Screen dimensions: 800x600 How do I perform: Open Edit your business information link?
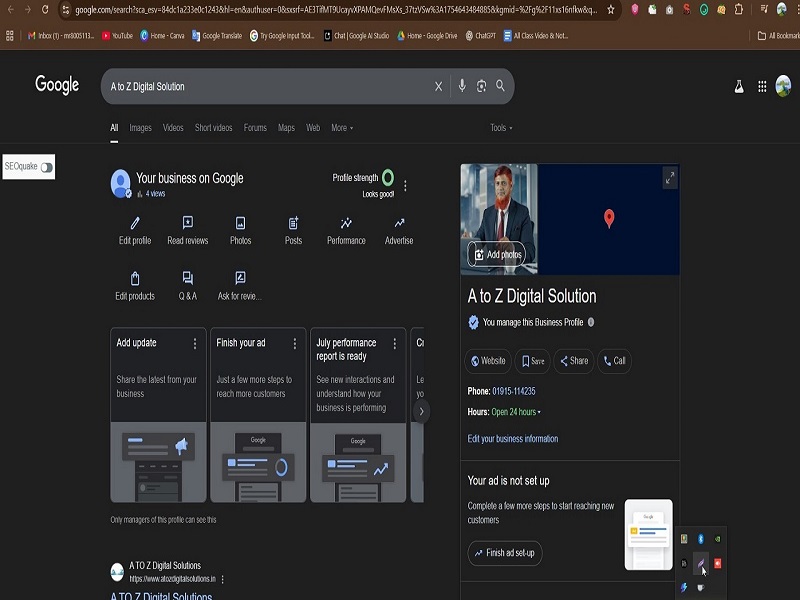coord(513,439)
